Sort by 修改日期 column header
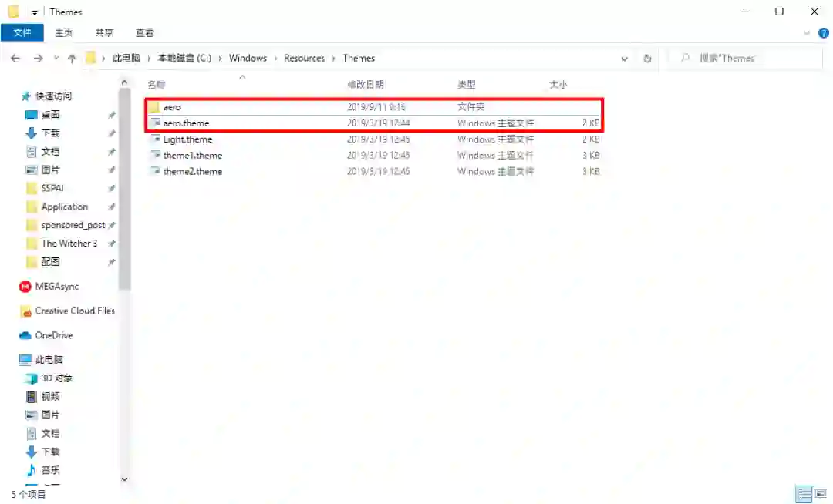This screenshot has height=504, width=833. (366, 84)
